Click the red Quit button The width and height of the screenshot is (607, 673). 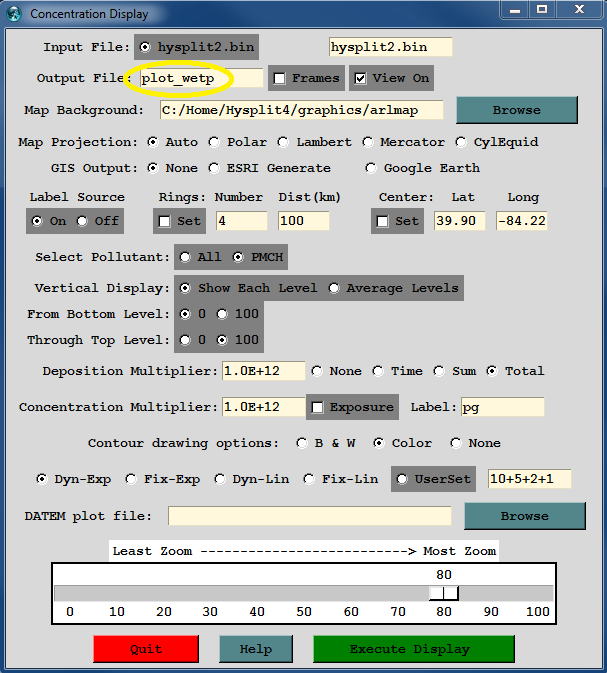[146, 649]
